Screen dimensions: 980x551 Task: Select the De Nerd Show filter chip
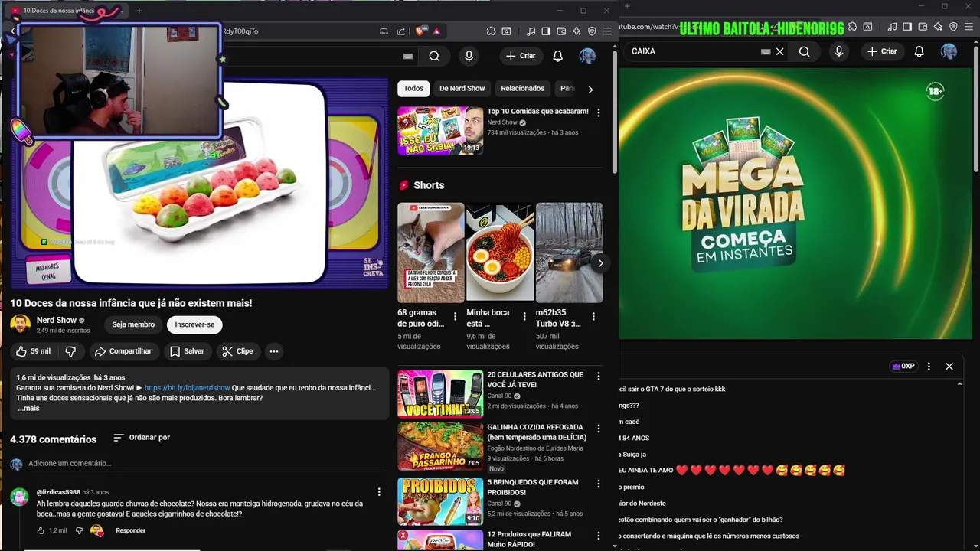pos(462,89)
